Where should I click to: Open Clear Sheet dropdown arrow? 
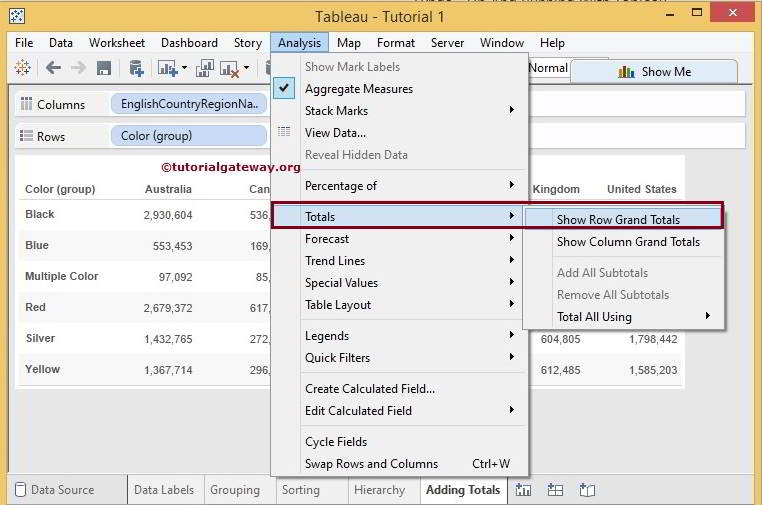click(246, 68)
